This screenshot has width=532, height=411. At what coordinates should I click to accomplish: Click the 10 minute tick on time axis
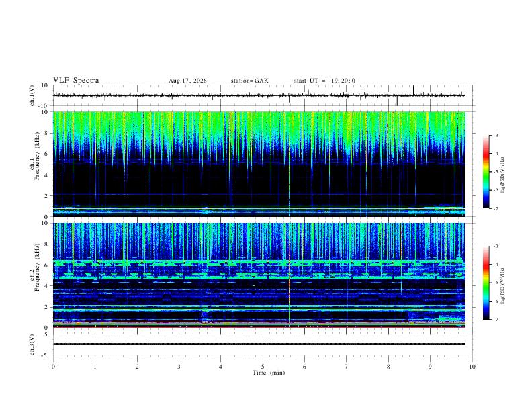point(472,367)
